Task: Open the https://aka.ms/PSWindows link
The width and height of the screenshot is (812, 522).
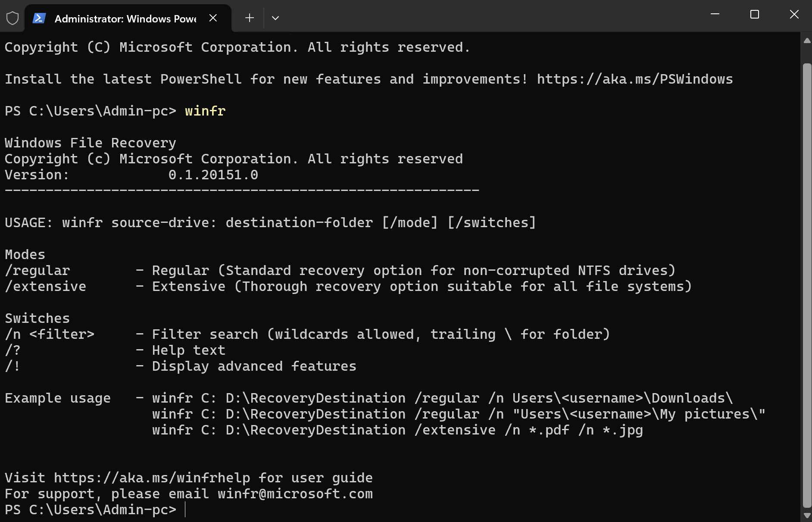Action: 635,79
